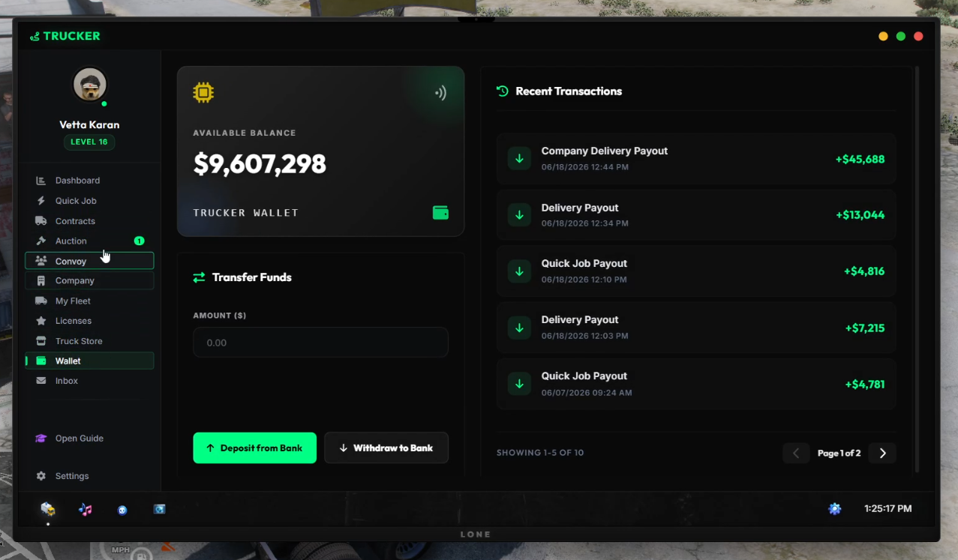Click the green wallet icon on the balance card
Screen dimensions: 958x560
441,213
